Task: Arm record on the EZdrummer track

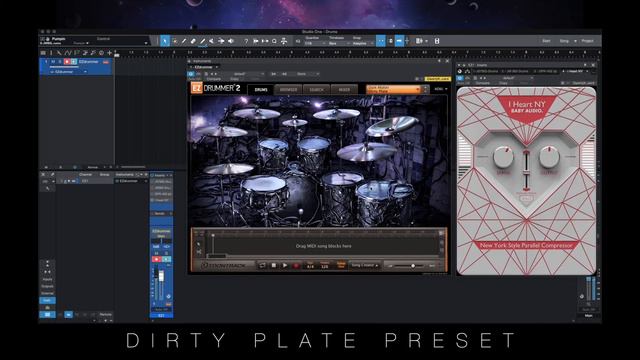Action: pos(67,62)
